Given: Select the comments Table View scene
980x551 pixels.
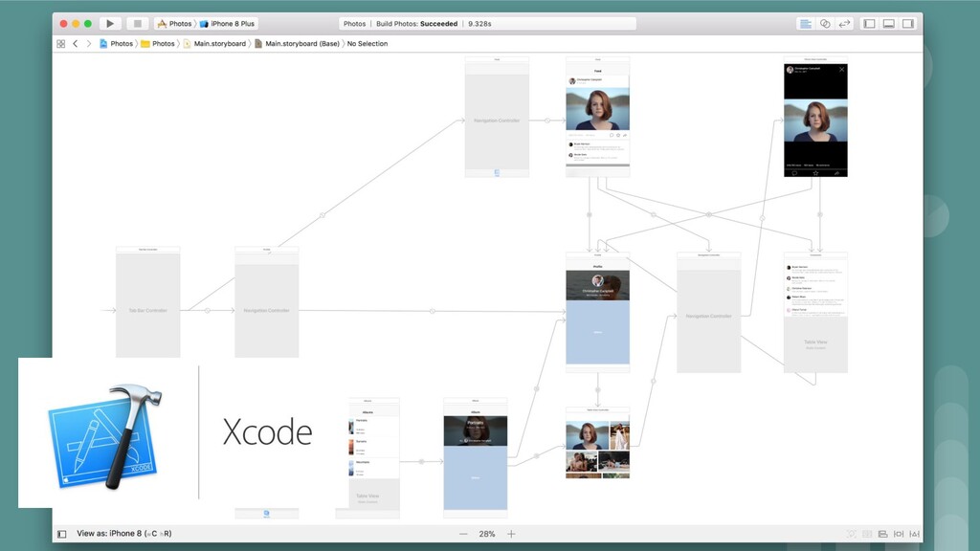Looking at the screenshot, I should tap(815, 313).
